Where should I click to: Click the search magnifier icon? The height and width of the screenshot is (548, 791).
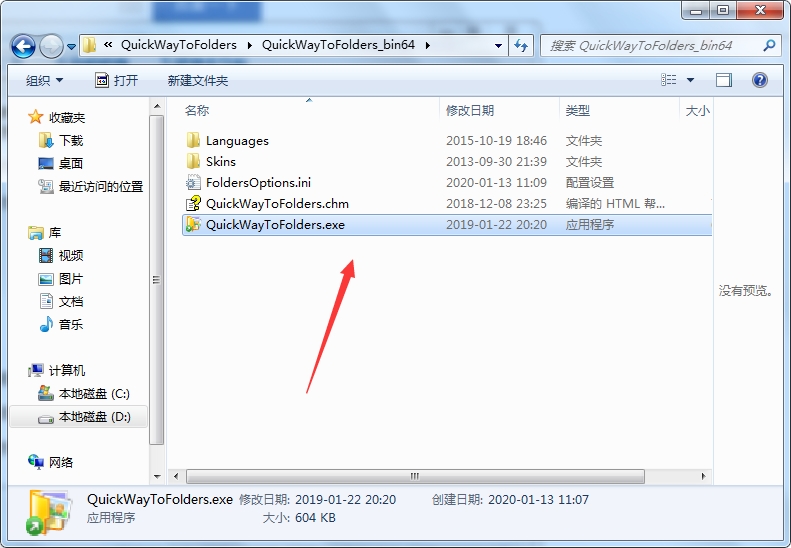pyautogui.click(x=769, y=46)
